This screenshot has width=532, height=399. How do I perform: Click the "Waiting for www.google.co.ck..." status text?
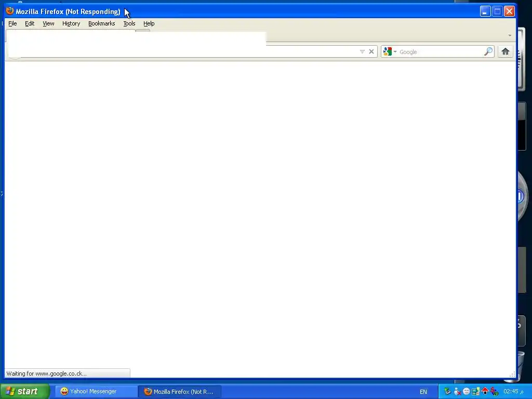[x=46, y=374]
